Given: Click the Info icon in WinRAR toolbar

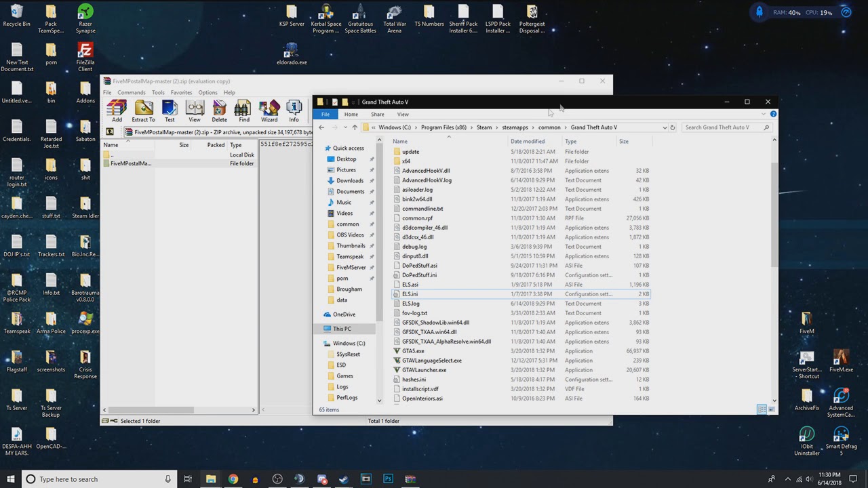Looking at the screenshot, I should pos(294,111).
